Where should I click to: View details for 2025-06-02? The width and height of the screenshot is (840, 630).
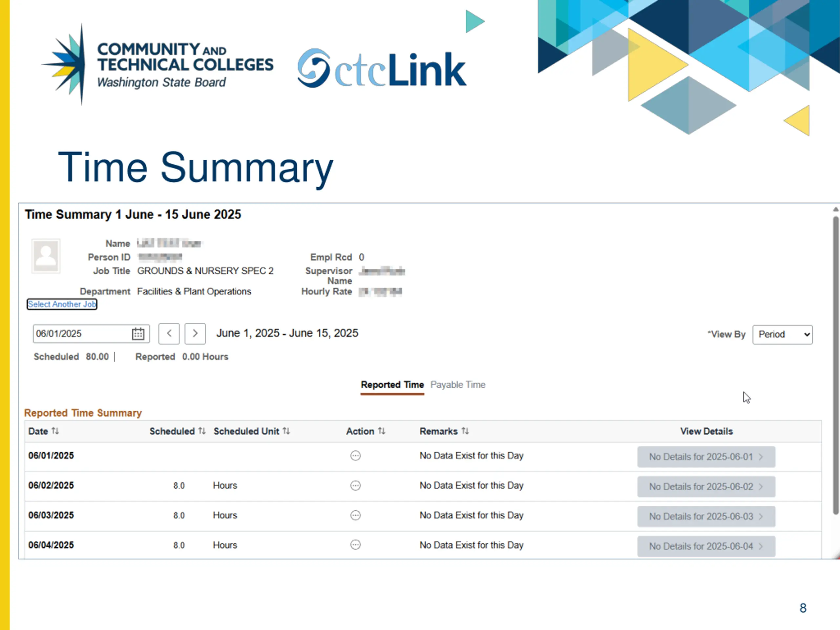[x=706, y=487]
